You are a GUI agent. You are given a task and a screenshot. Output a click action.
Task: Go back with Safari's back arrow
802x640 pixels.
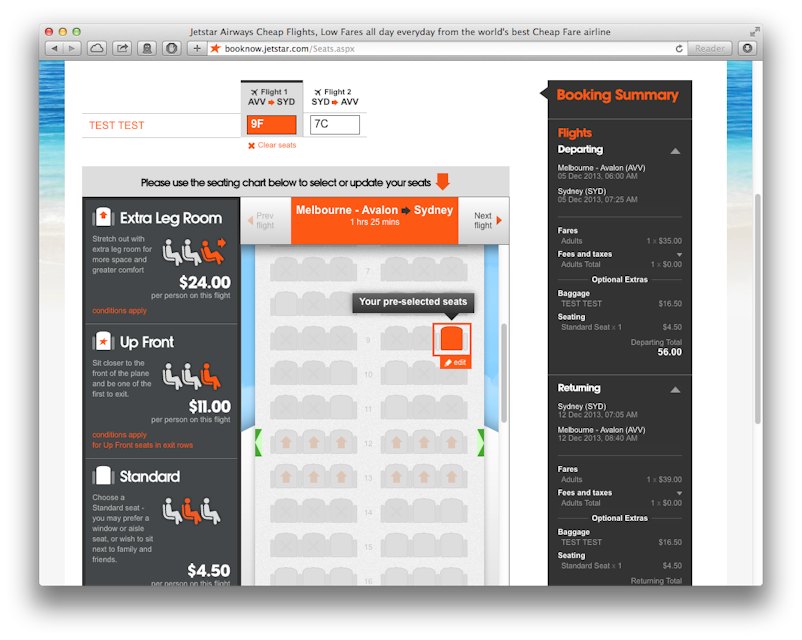[x=54, y=49]
